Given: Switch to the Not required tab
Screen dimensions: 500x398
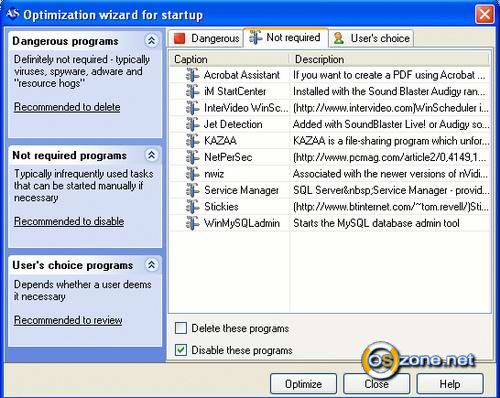Looking at the screenshot, I should point(286,37).
